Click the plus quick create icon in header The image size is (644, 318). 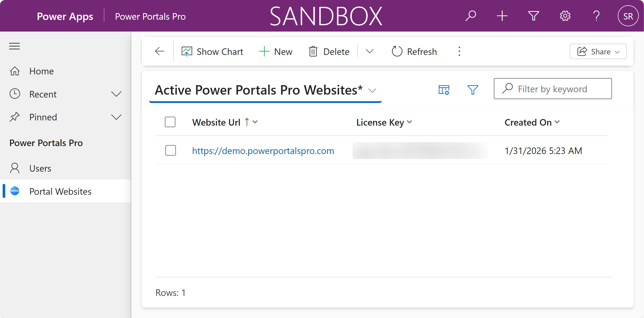tap(502, 16)
